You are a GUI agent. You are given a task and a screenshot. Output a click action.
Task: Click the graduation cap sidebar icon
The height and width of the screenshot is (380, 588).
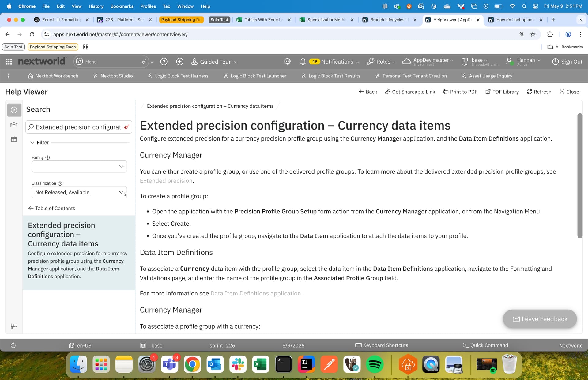[14, 125]
